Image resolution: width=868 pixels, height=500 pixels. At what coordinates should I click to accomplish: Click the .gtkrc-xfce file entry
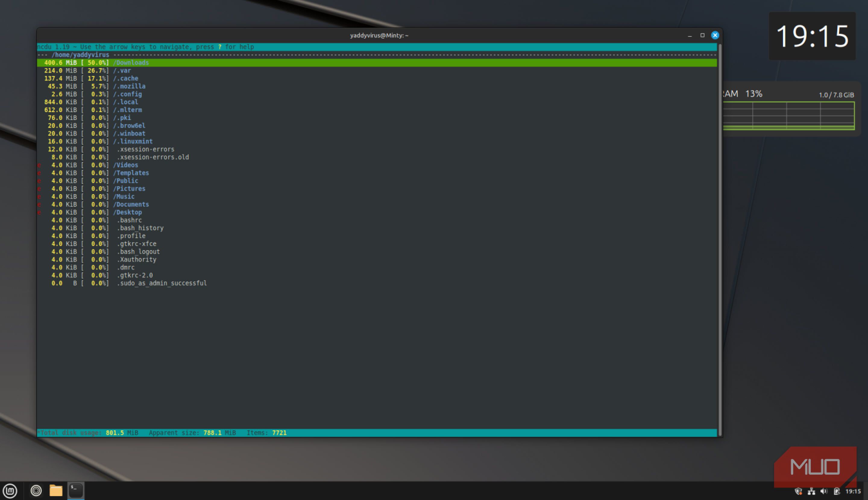(x=137, y=244)
